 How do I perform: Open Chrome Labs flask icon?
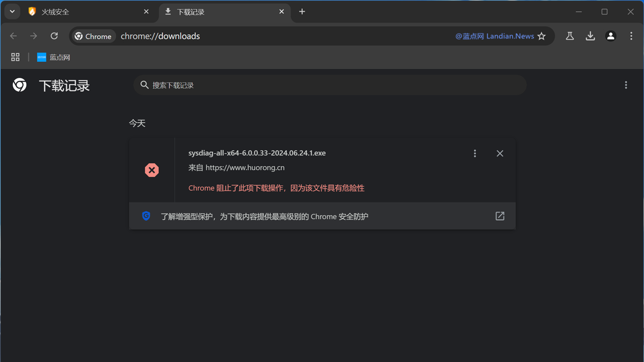(570, 36)
